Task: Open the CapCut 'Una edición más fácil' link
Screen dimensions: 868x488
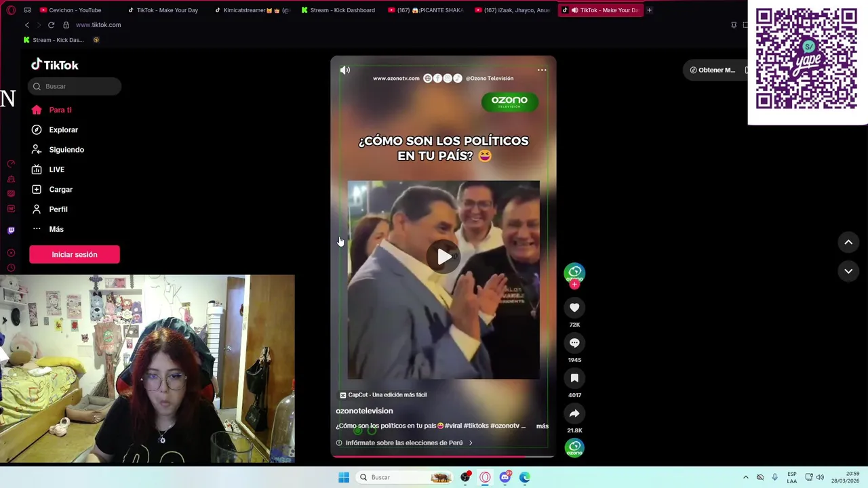Action: 384,394
